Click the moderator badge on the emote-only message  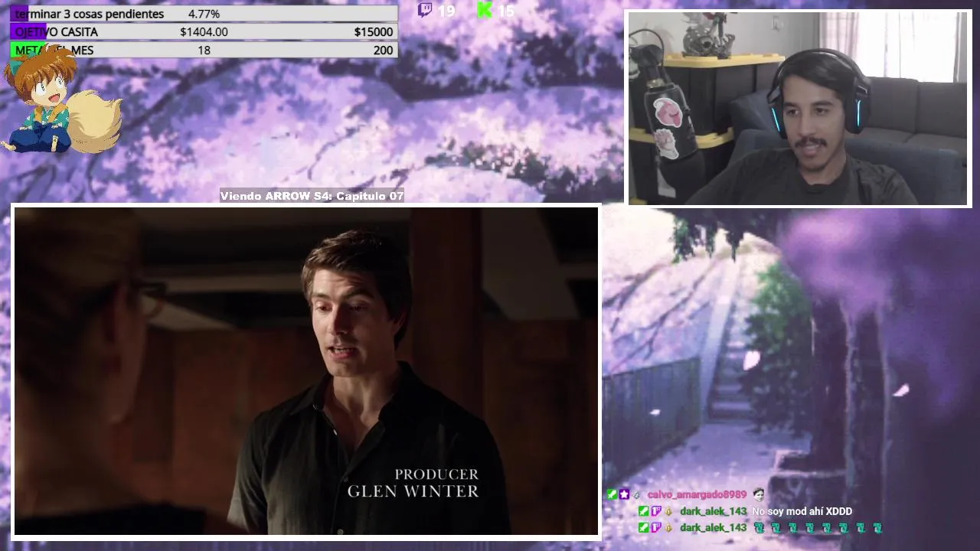click(x=644, y=527)
